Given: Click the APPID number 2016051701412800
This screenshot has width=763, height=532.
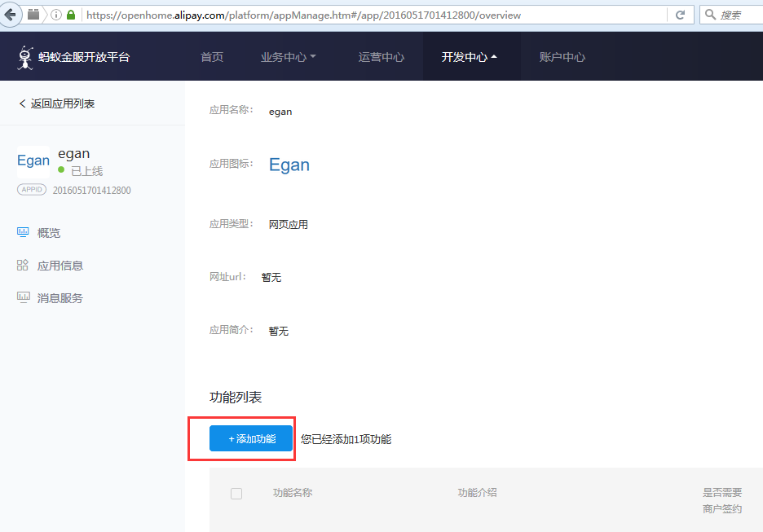Looking at the screenshot, I should click(x=92, y=190).
